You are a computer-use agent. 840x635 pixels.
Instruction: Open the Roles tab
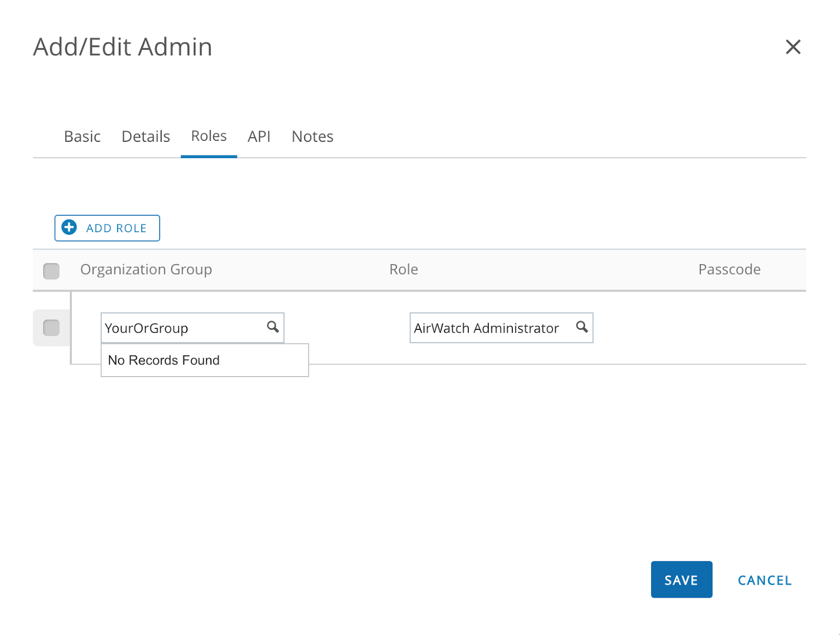click(208, 137)
